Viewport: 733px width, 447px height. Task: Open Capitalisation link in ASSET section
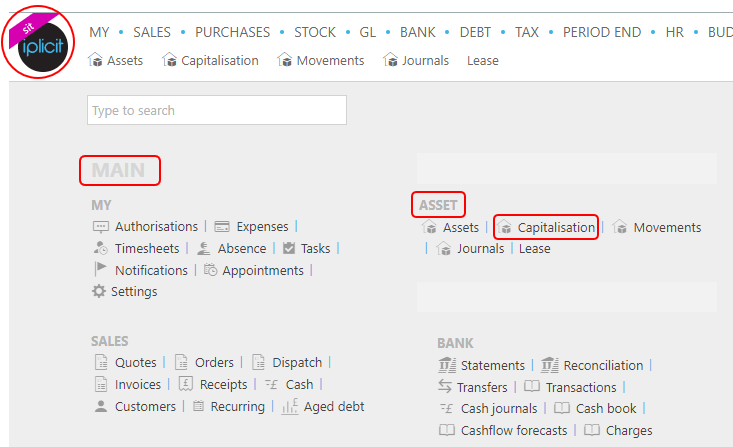coord(556,228)
